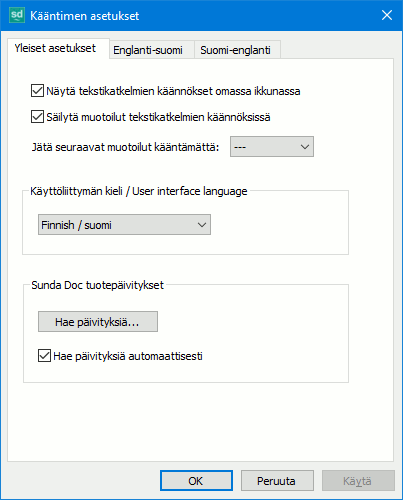Open the Jätä seuraavat muotoilut kääntämättä dropdown

[272, 147]
